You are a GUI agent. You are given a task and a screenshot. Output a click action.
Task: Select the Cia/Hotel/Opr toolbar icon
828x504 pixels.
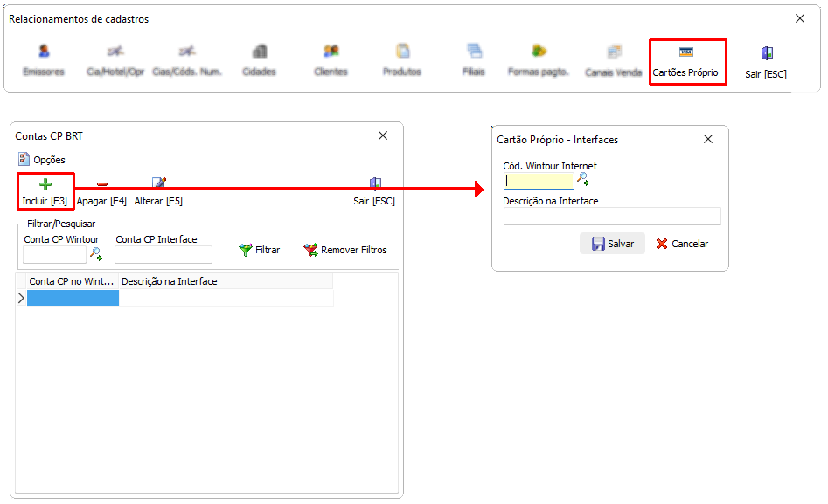[x=115, y=60]
